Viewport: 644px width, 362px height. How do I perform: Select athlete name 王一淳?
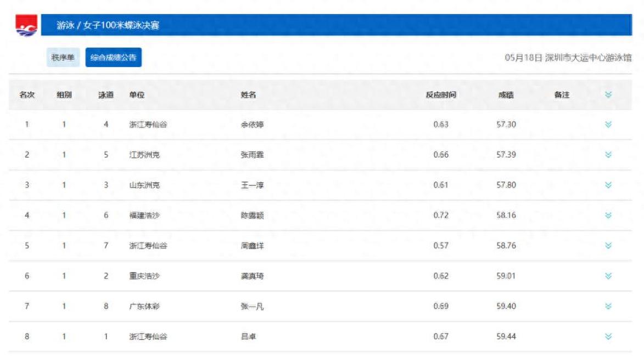click(252, 185)
